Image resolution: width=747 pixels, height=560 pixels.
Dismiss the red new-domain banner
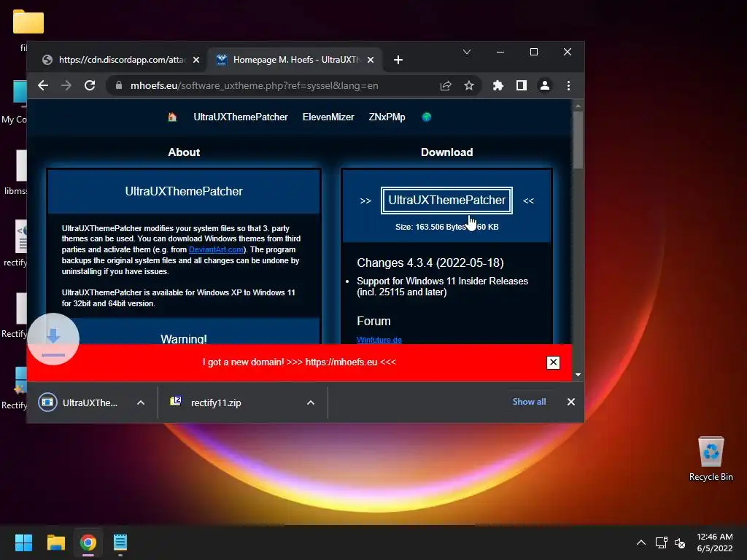pos(553,363)
